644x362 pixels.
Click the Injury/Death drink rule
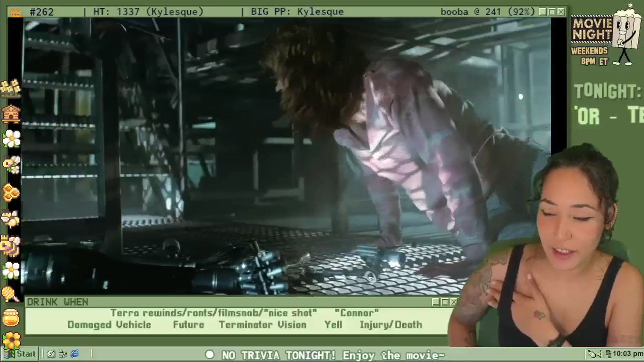[391, 324]
